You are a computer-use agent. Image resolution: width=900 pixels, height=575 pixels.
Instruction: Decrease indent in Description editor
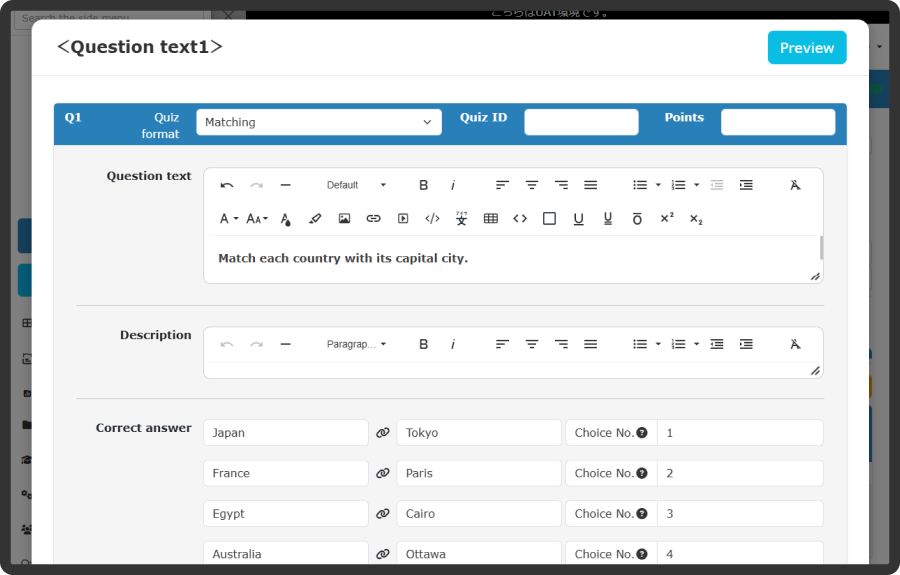(717, 344)
